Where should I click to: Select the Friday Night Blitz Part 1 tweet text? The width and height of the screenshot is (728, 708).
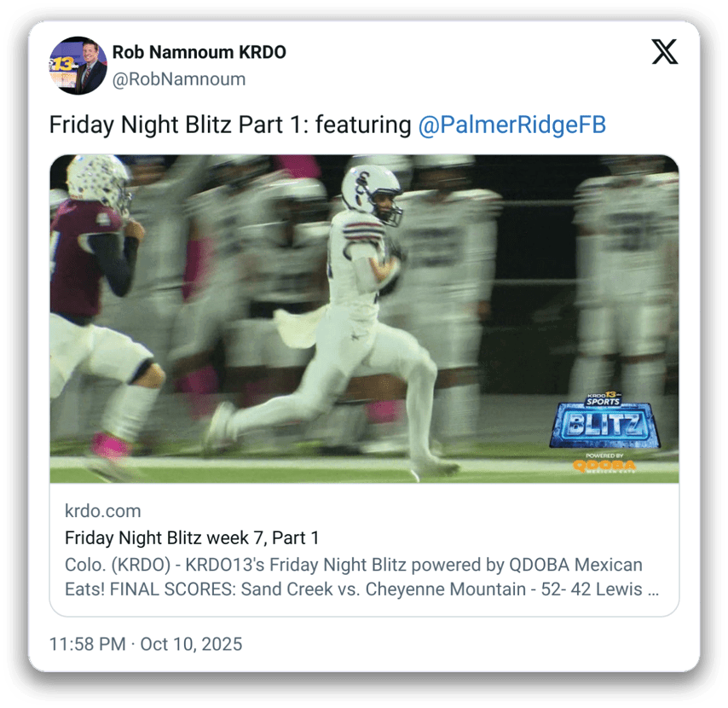(x=327, y=125)
